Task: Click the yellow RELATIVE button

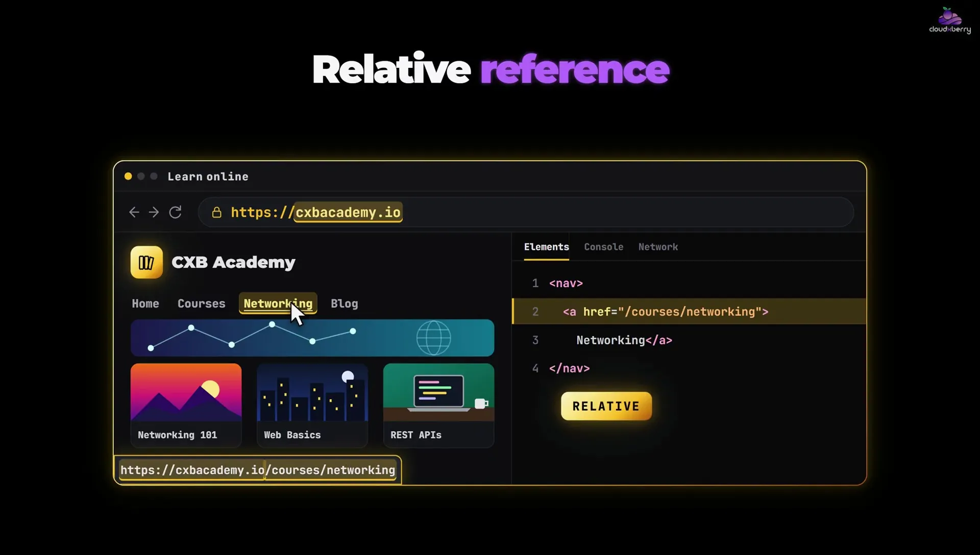Action: tap(606, 407)
